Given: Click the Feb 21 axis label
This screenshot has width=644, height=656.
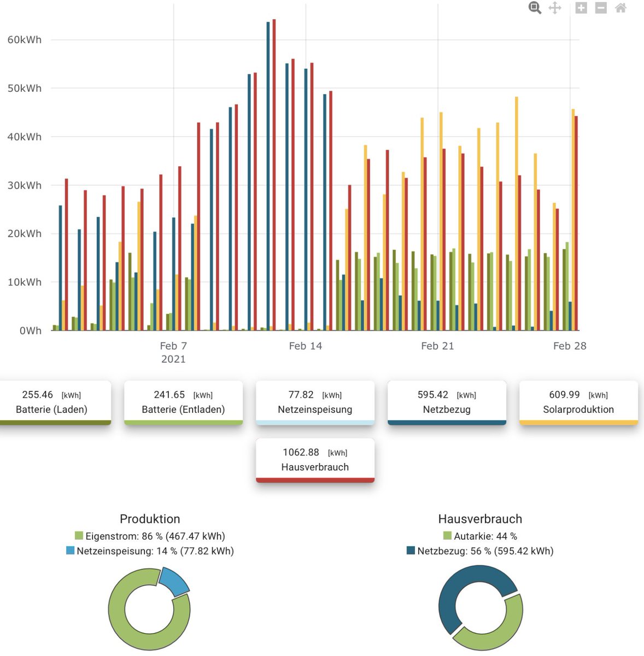Looking at the screenshot, I should coord(437,346).
